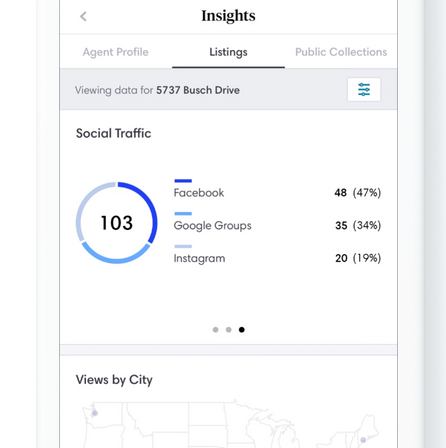Select the Google Groups traffic row
Image resolution: width=446 pixels, height=448 pixels.
pos(277,222)
